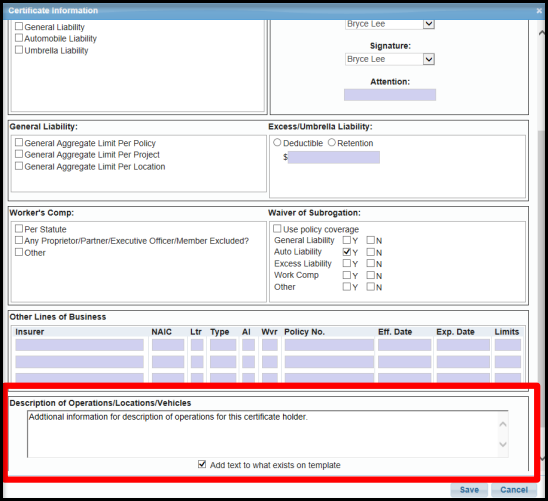The image size is (548, 501).
Task: Open the Signature dropdown showing Bryce Lee
Action: [x=390, y=59]
